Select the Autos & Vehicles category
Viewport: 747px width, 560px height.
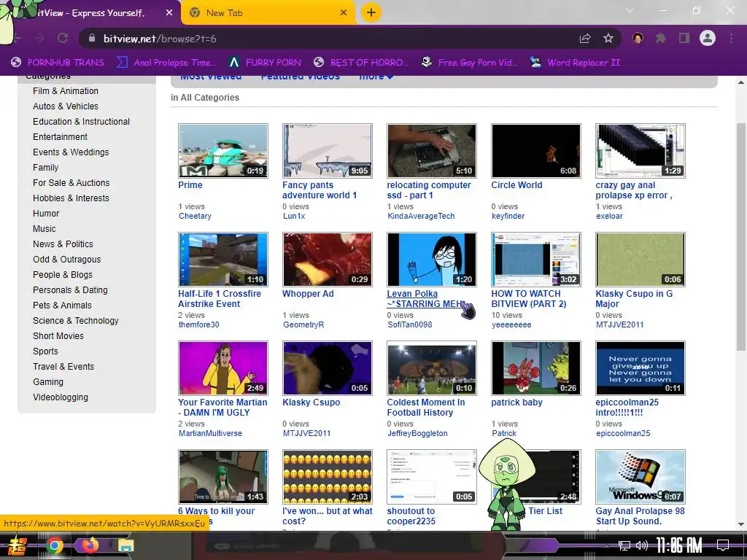pos(66,106)
